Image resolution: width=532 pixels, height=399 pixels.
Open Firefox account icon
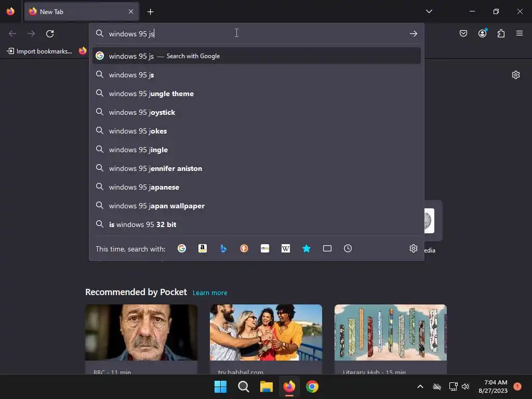click(483, 33)
